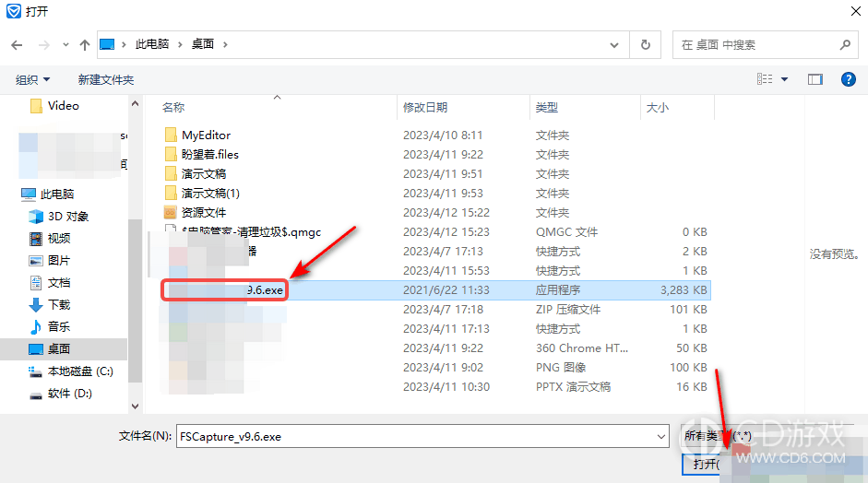Open the 所有类型 file type dropdown

[x=718, y=436]
